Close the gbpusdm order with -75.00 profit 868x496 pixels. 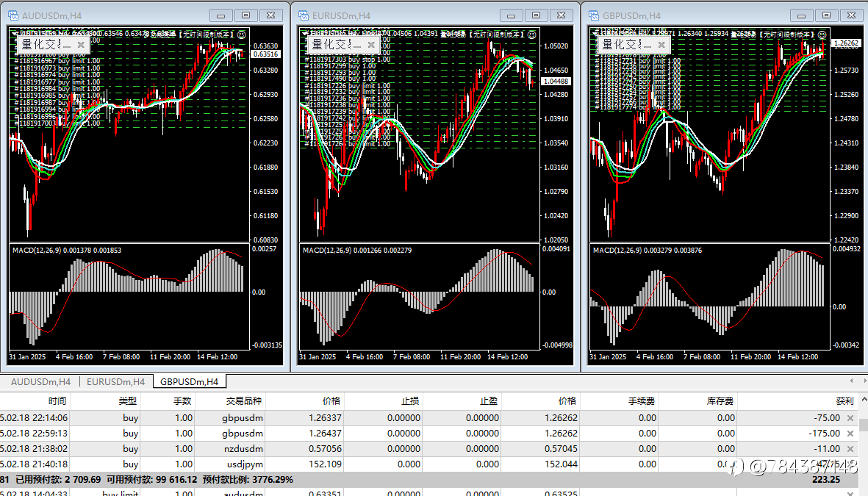(x=850, y=418)
